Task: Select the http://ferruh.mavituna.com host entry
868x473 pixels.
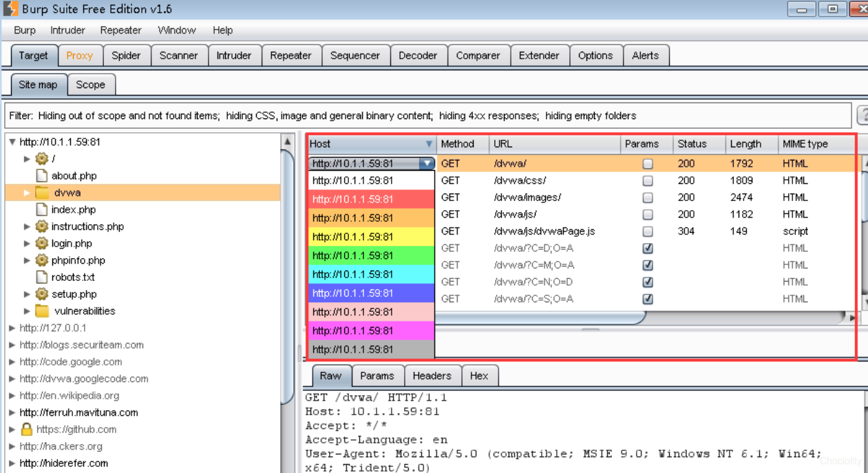Action: click(78, 412)
